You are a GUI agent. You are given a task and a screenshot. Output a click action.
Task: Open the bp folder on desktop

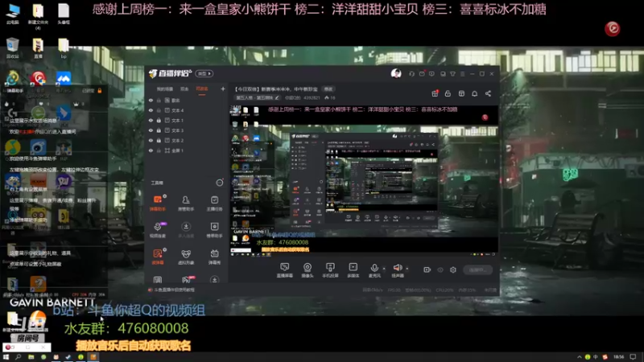tap(64, 48)
